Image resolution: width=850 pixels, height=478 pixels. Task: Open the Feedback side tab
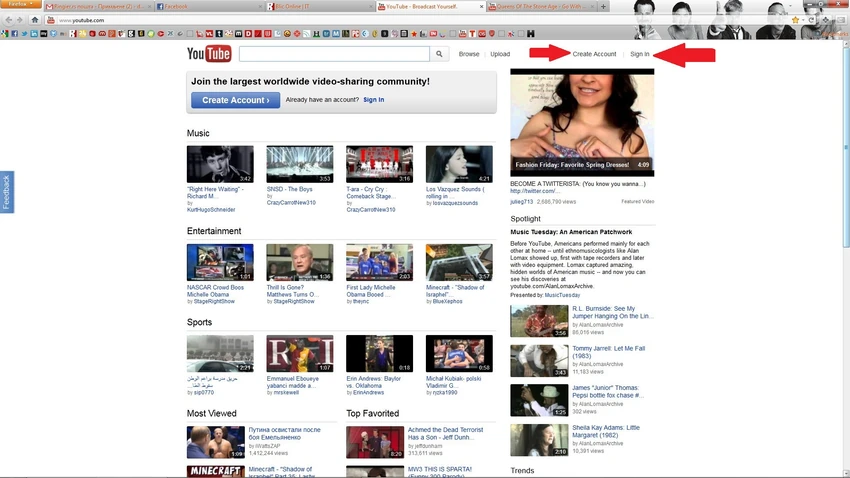pos(7,192)
